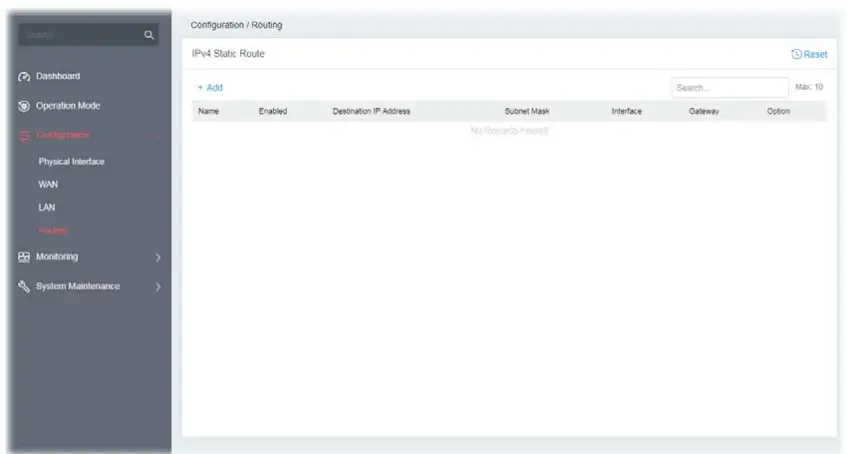Click the Configuration menu icon
Image resolution: width=847 pixels, height=454 pixels.
(24, 136)
